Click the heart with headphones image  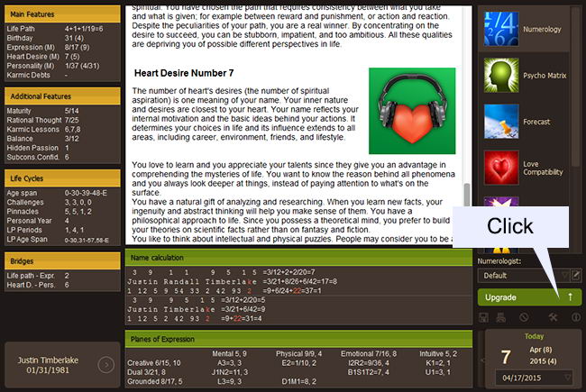pos(412,111)
